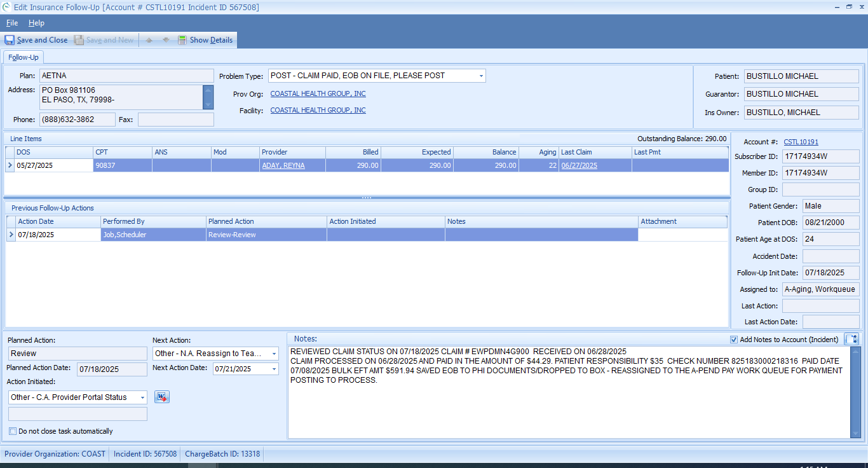Expand the Action Initiated dropdown list
Viewport: 868px width, 468px height.
pos(142,397)
